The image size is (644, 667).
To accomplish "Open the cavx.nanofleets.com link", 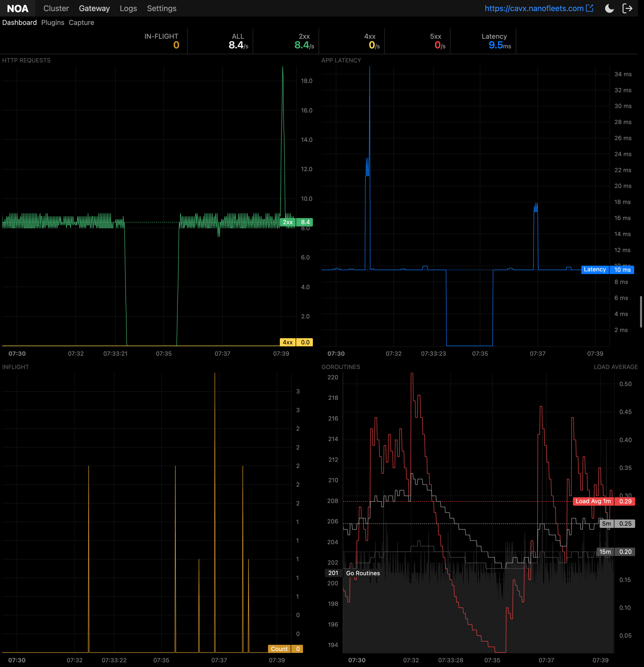I will tap(534, 8).
